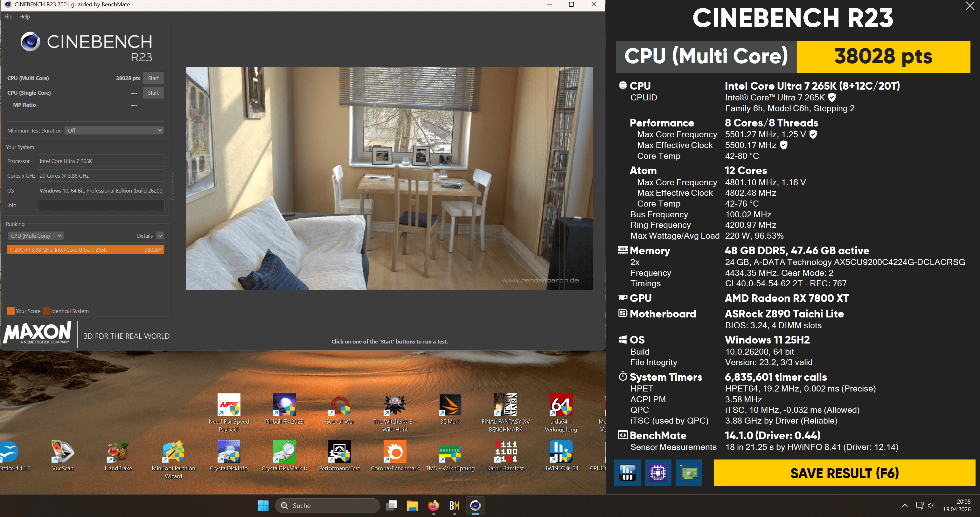This screenshot has height=517, width=980.
Task: Open the Firefox icon in the taskbar
Action: tap(433, 505)
